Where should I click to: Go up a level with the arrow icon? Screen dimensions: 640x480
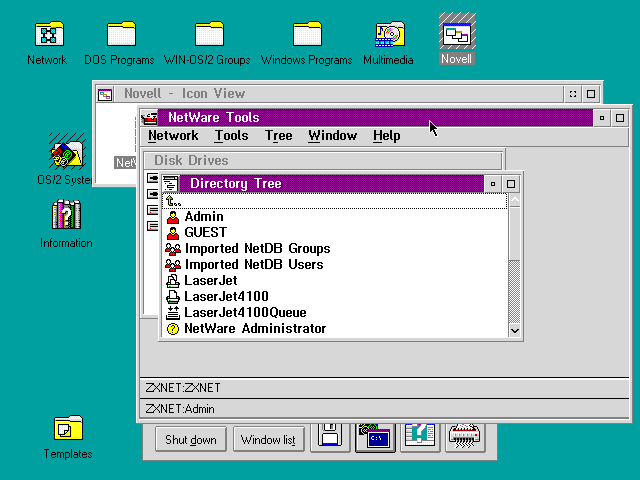(x=173, y=201)
